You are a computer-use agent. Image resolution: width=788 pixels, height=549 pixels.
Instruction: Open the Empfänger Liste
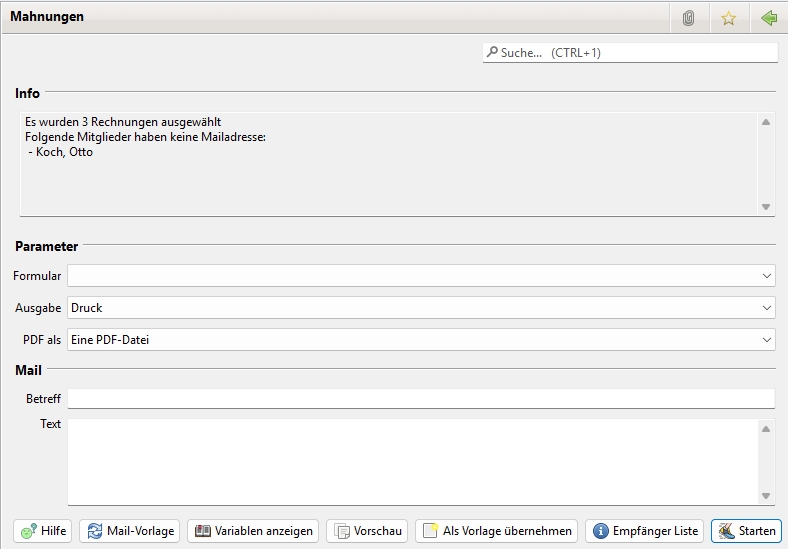[645, 531]
